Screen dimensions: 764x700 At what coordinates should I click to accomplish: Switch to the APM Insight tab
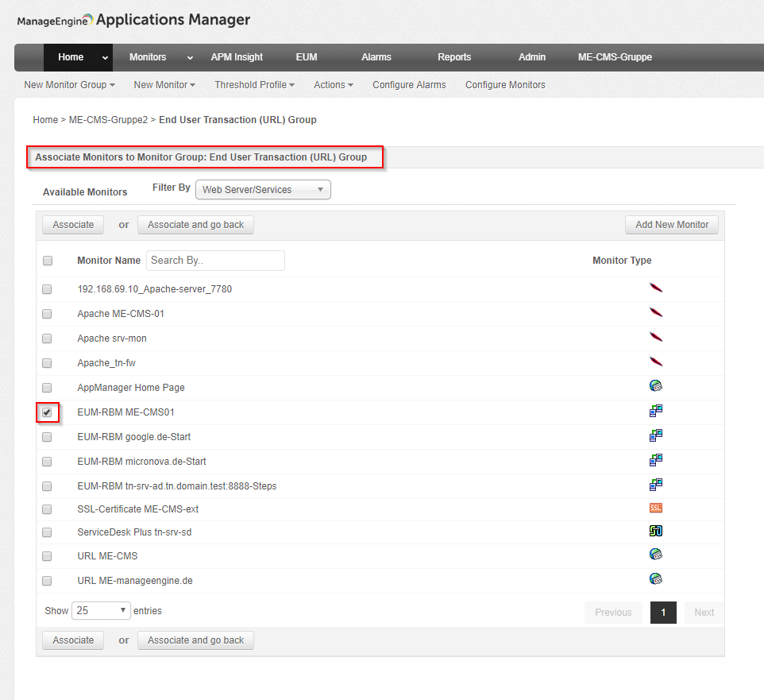(x=237, y=57)
